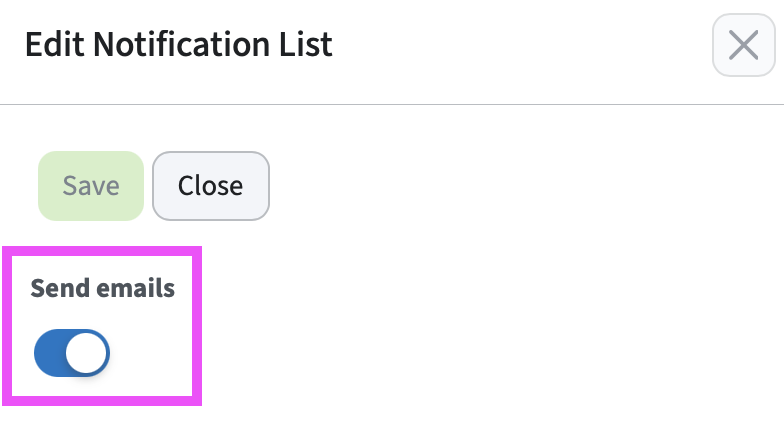Click the X icon to dismiss dialog
Screen dimensions: 784x426
[743, 45]
